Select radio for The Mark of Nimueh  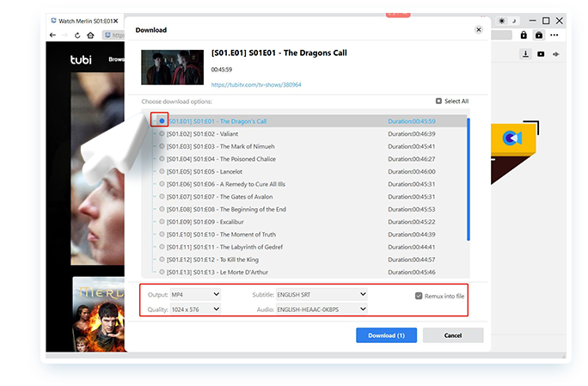(x=162, y=146)
